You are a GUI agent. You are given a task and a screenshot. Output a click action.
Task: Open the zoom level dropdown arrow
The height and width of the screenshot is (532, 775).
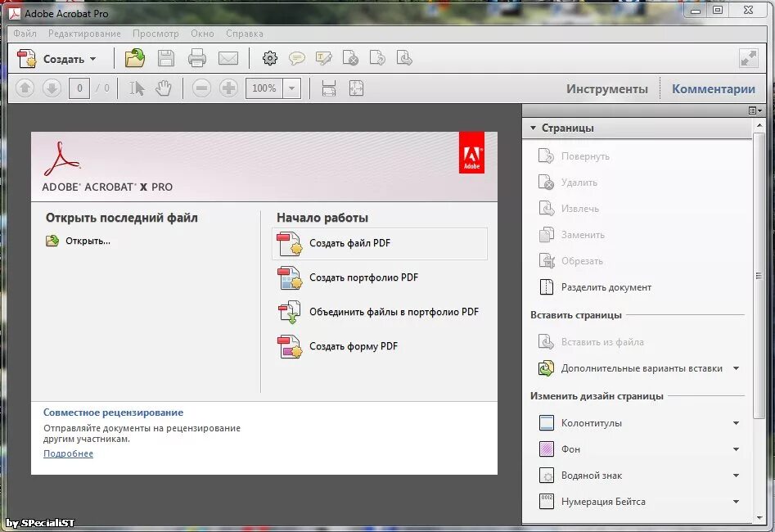pos(292,88)
